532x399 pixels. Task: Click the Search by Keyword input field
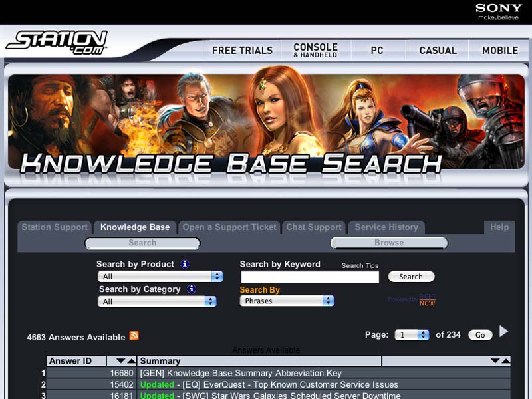[310, 277]
